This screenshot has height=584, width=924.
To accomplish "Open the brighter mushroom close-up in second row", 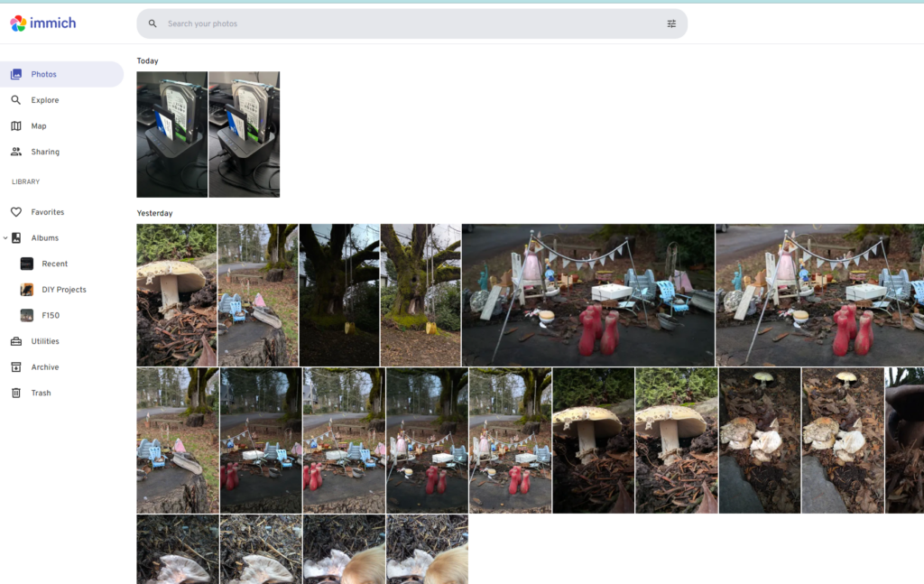I will click(677, 440).
